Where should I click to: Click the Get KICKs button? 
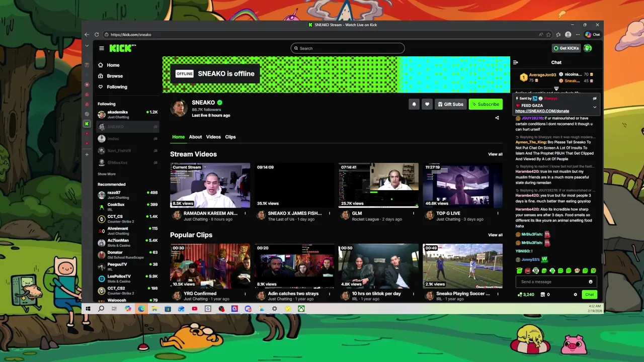tap(566, 48)
